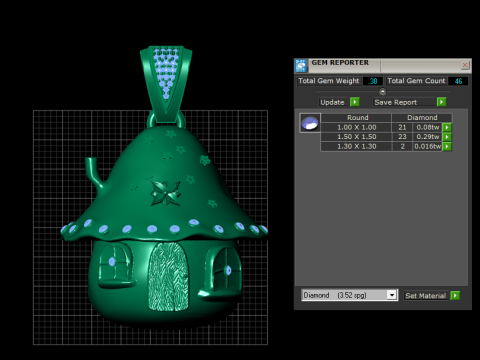Click the GEM REPORTER title bar
Screen dimensions: 480x360
[383, 65]
